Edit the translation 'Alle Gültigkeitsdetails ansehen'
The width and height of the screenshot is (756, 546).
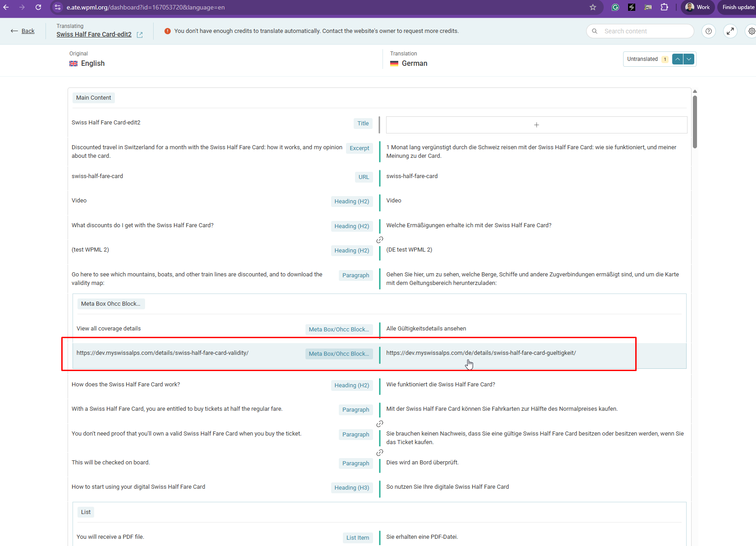pyautogui.click(x=426, y=329)
